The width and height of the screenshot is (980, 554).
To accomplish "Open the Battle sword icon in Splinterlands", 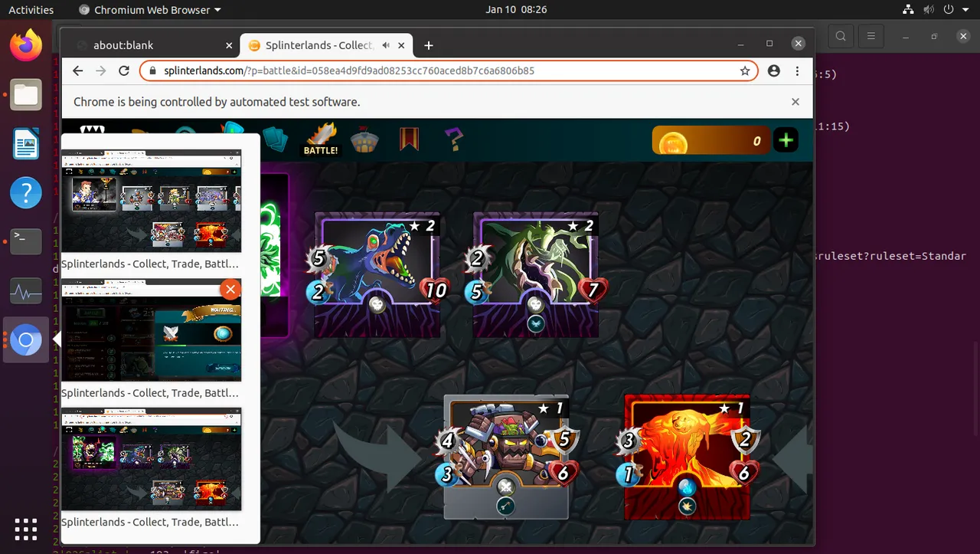I will (x=321, y=139).
